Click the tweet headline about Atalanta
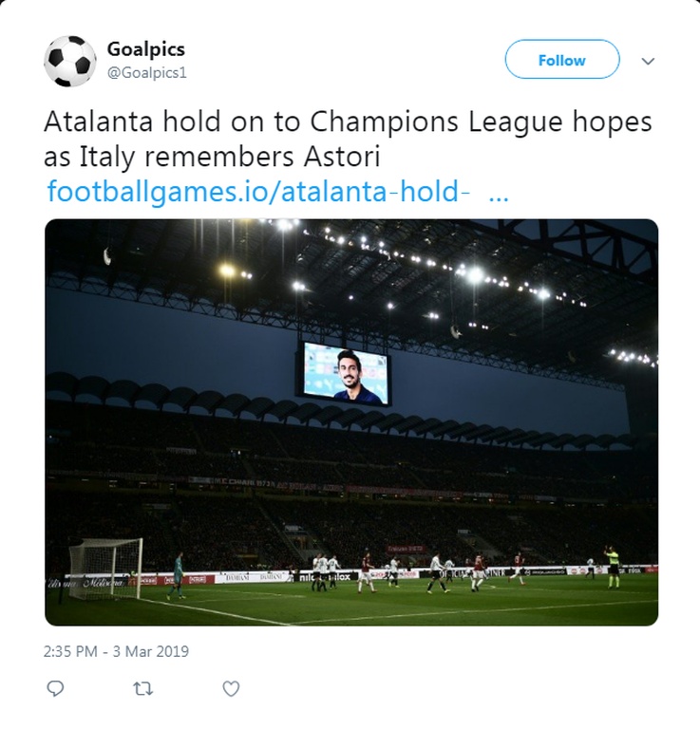This screenshot has width=700, height=729. (x=349, y=123)
